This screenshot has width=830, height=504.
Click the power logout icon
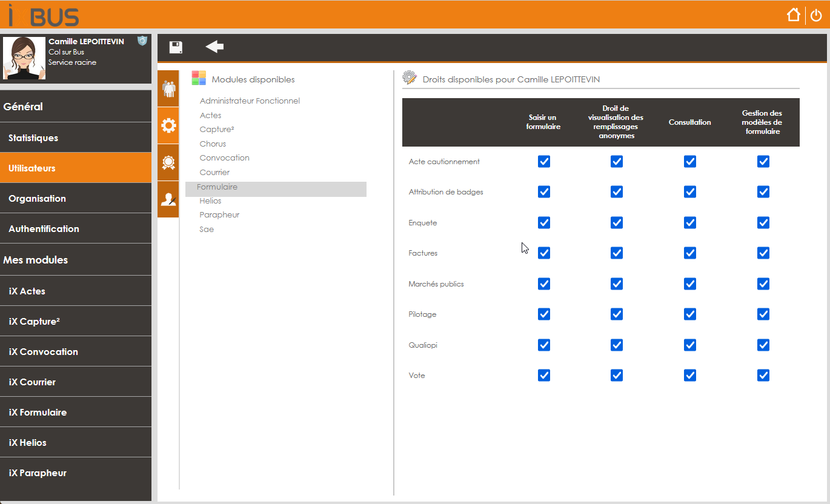tap(816, 16)
